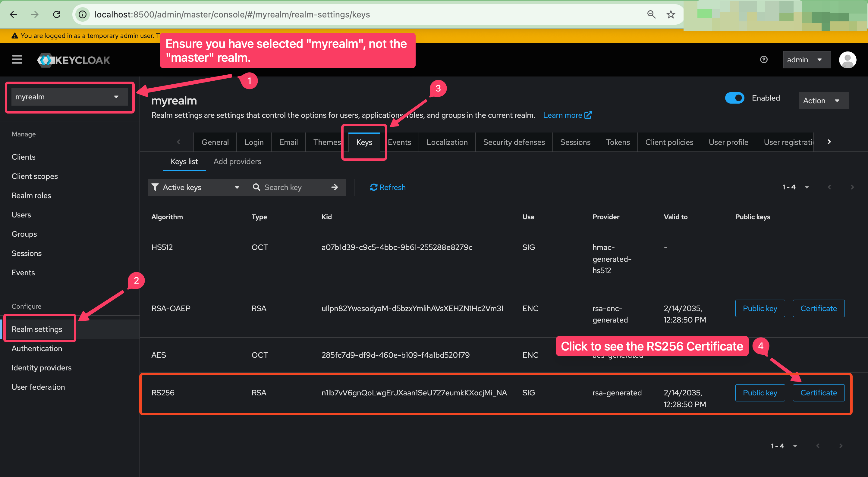The height and width of the screenshot is (477, 868).
Task: Open the myrealm realm selector dropdown
Action: click(70, 97)
